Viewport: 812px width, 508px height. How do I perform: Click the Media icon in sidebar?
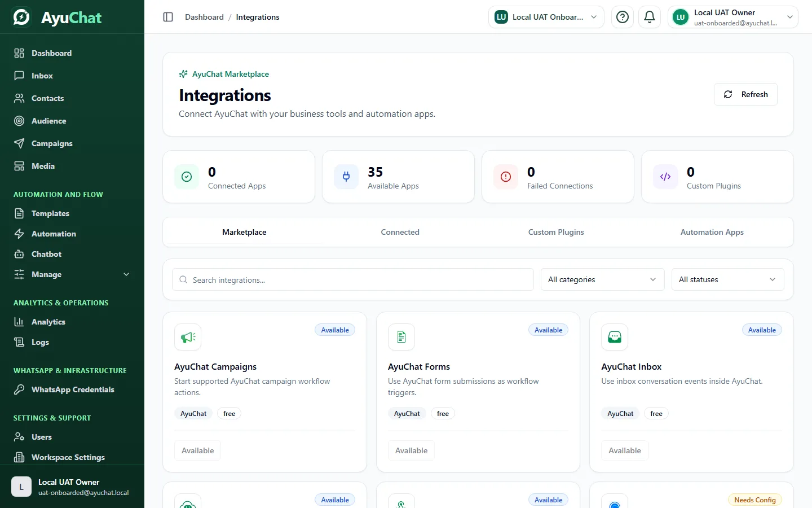pyautogui.click(x=19, y=166)
